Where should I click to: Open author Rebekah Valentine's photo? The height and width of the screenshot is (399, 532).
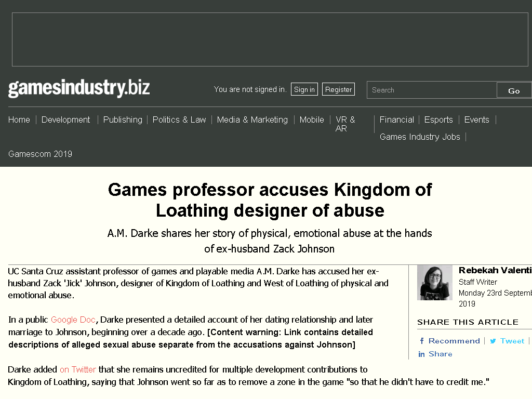[435, 283]
